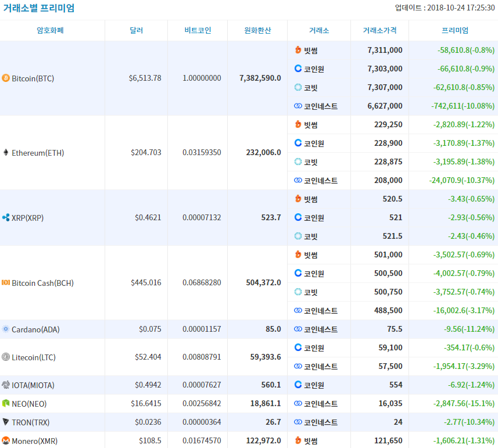Click the Cardano icon

[x=6, y=329]
